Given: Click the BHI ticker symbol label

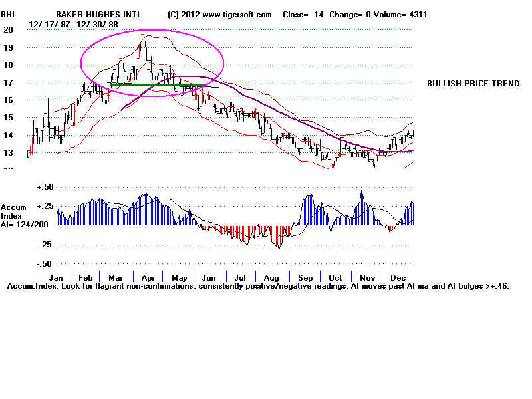Looking at the screenshot, I should point(9,14).
